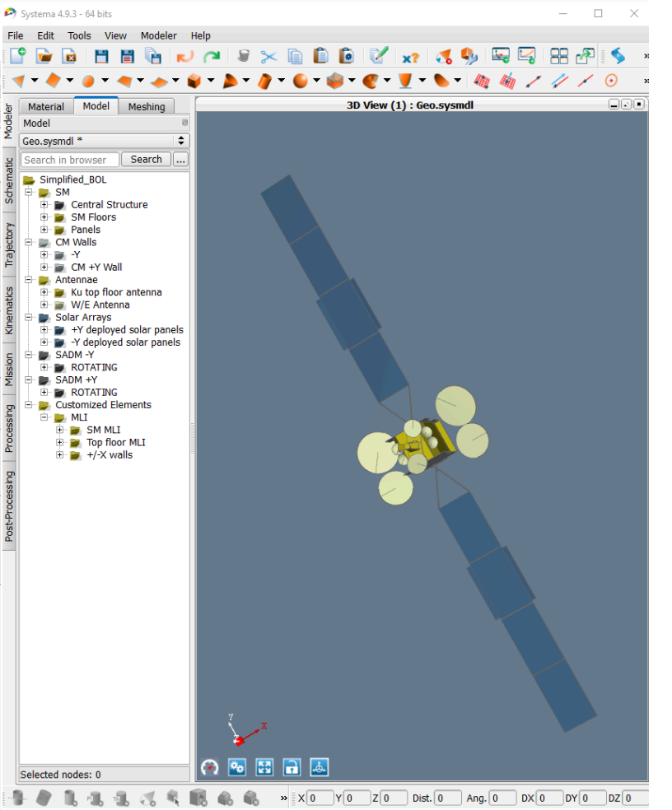Add a cylinder shape from toolbar
This screenshot has width=672, height=810.
(264, 81)
